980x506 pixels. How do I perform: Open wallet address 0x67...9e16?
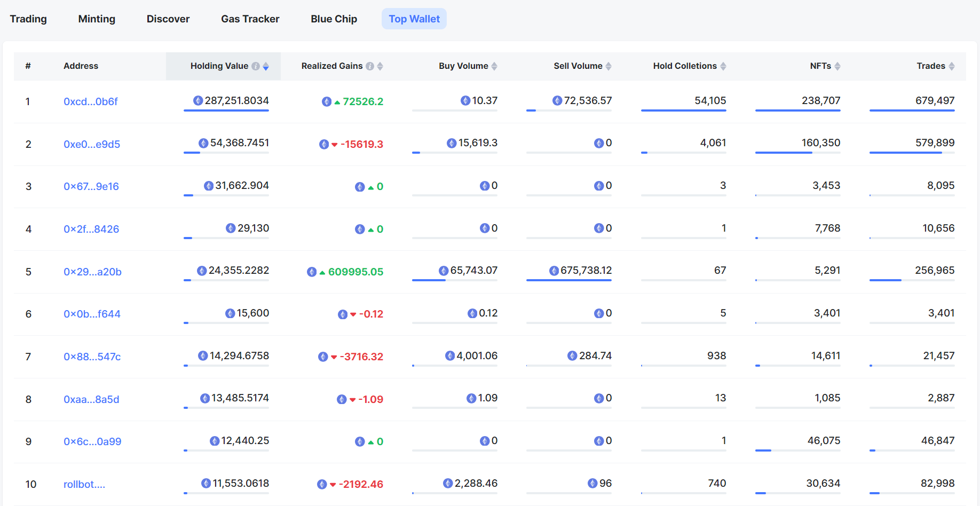91,186
